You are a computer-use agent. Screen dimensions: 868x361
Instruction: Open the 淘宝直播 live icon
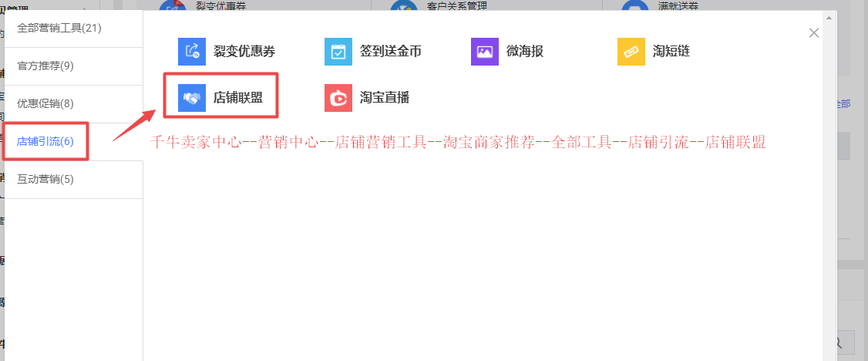click(338, 98)
